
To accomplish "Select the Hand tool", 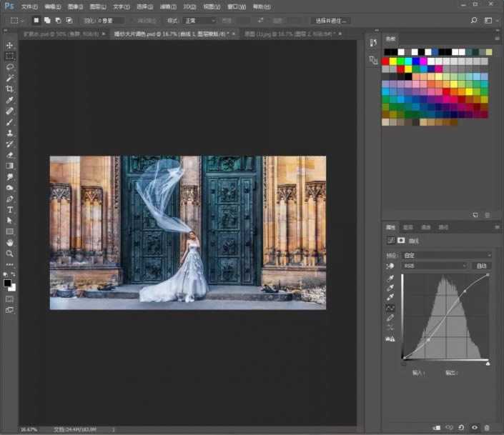I will pos(10,243).
